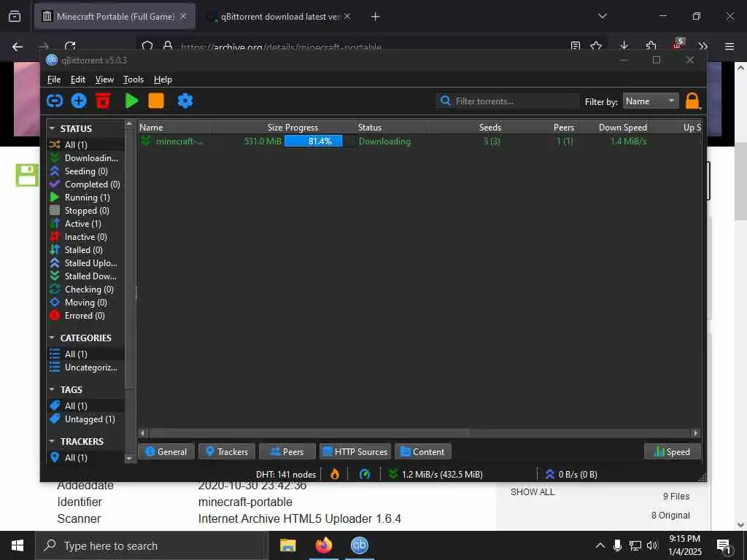The image size is (747, 560).
Task: Sort by the Down Speed column header
Action: coord(623,127)
